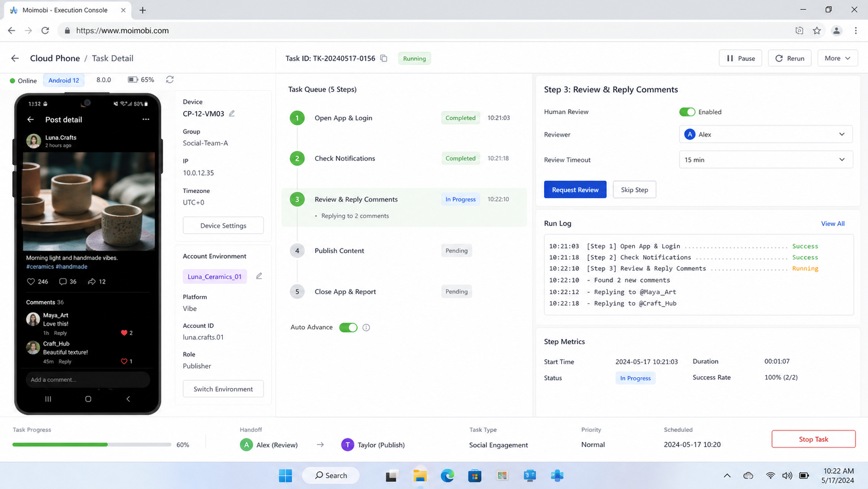Open Device Settings
Viewport: 868px width, 489px height.
coord(223,226)
